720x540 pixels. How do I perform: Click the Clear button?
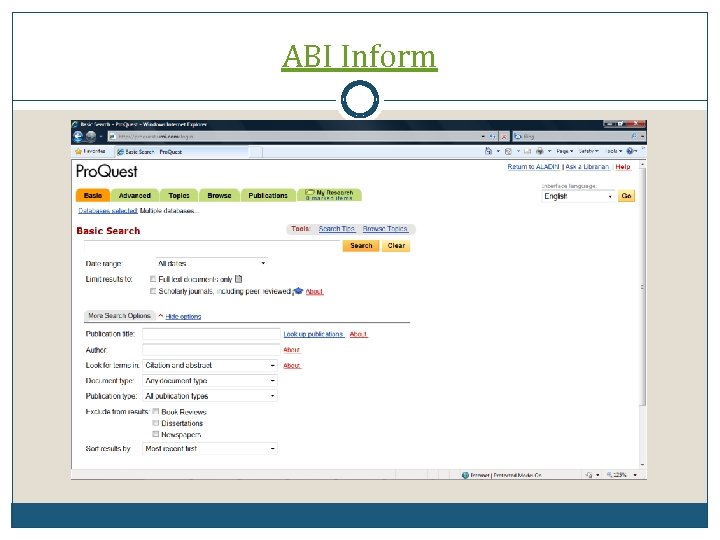(x=396, y=246)
